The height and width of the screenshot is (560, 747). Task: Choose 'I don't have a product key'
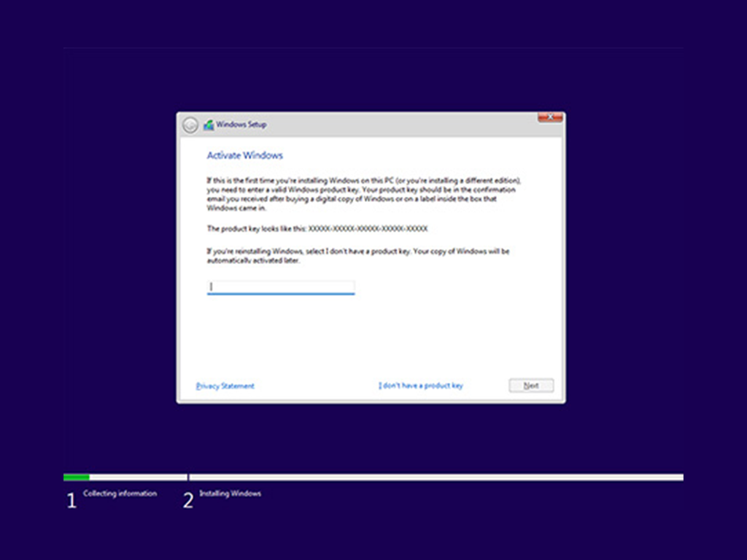pos(421,386)
